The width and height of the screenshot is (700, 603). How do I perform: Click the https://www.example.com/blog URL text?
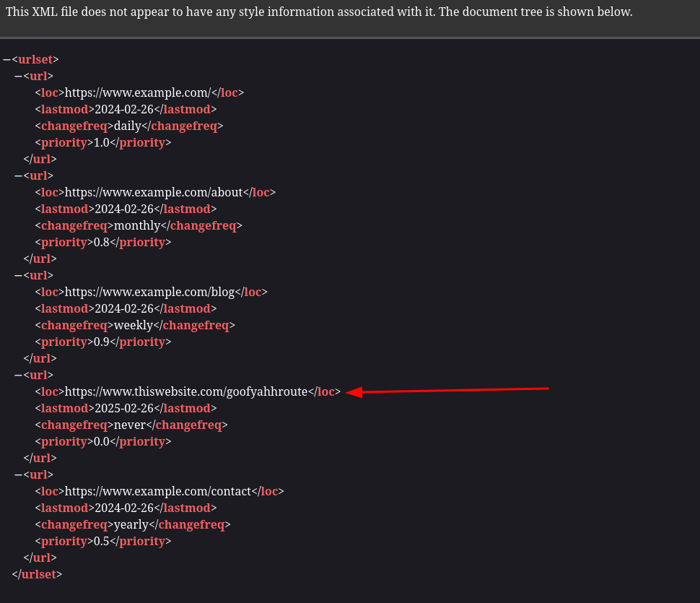point(149,292)
